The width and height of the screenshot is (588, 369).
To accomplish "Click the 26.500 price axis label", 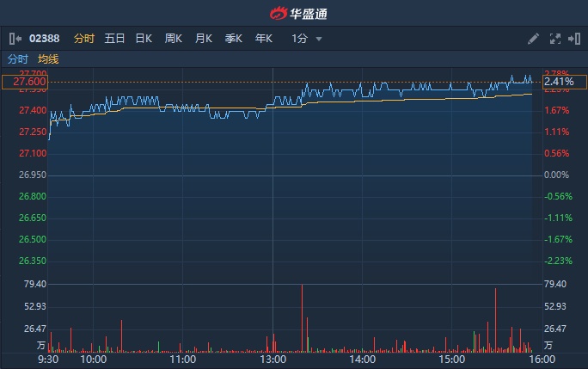I will coord(33,239).
